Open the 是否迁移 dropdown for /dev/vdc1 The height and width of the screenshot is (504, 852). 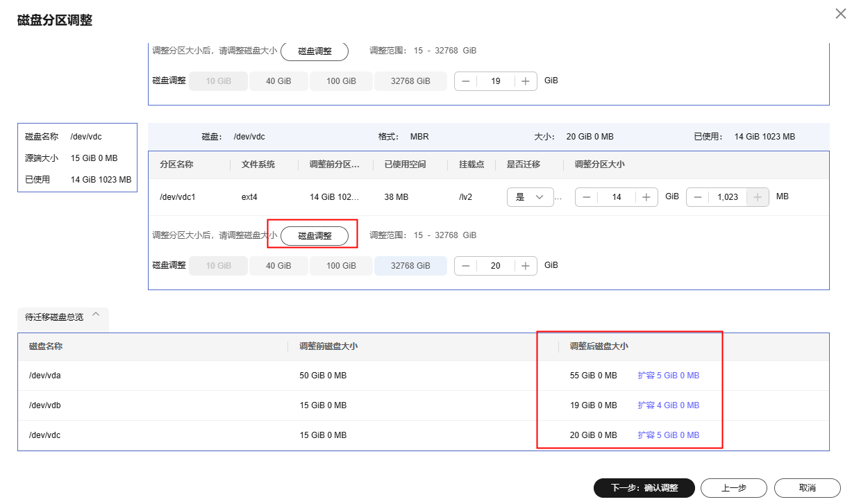(531, 197)
